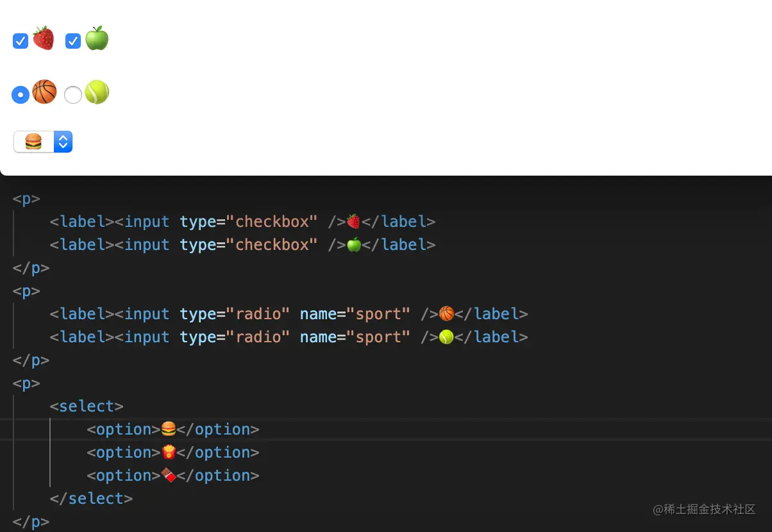Click the opening select tag in the code
Image resolution: width=772 pixels, height=532 pixels.
click(x=87, y=406)
